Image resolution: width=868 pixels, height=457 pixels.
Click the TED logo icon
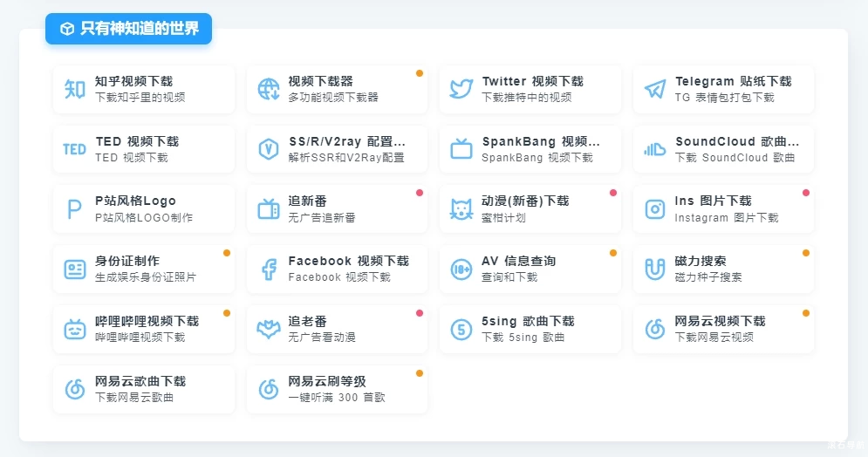[x=75, y=149]
